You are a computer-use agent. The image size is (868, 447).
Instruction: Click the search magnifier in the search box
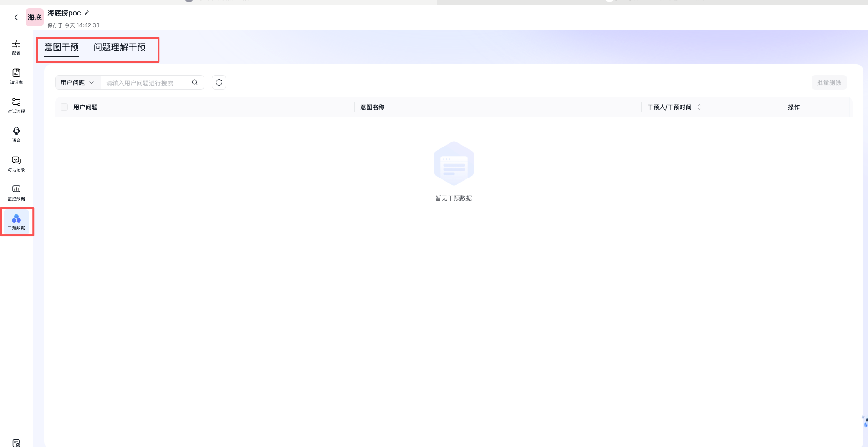(194, 82)
